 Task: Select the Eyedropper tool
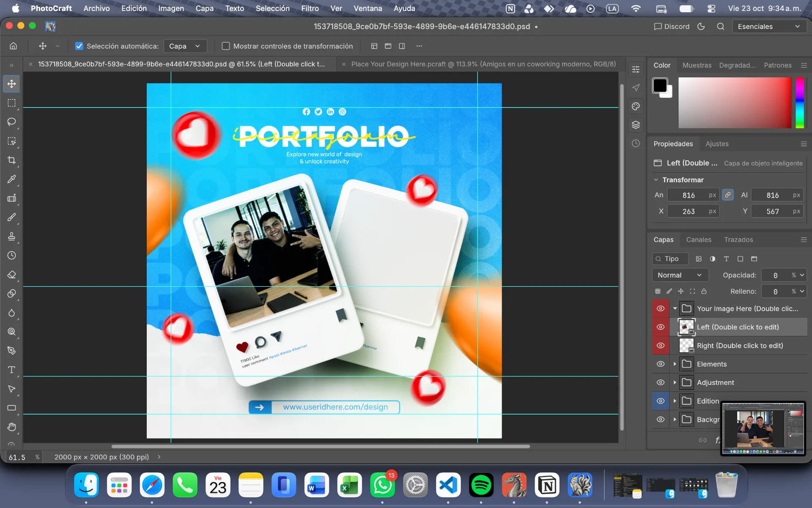(12, 179)
